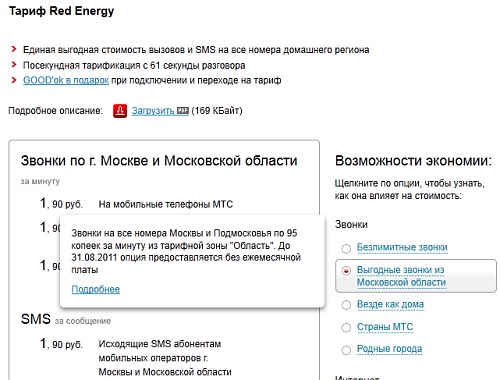Viewport: 500px width, 380px height.
Task: Click the Страны МТС option link
Action: (385, 327)
